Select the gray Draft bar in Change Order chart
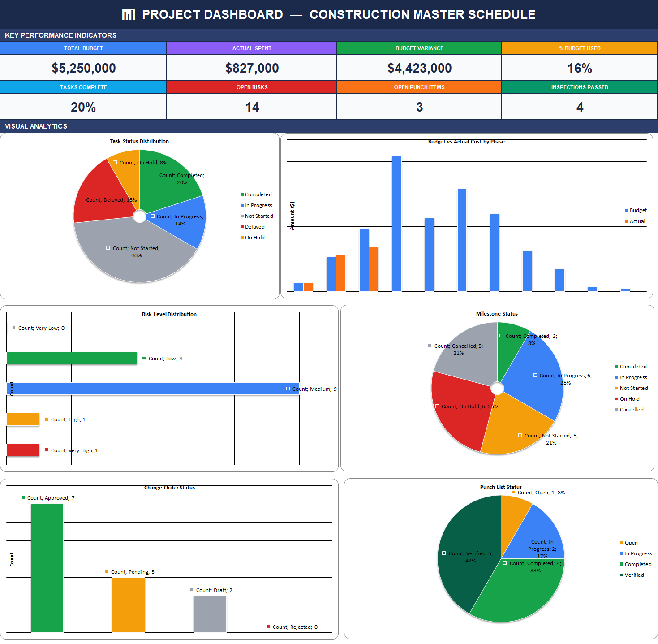The image size is (658, 644). (210, 614)
